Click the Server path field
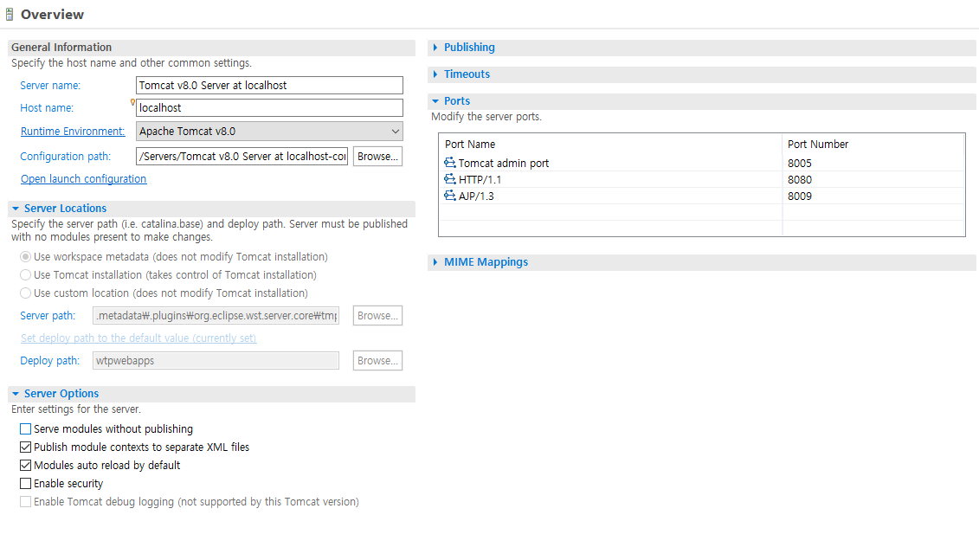Viewport: 979px width, 560px height. tap(216, 315)
